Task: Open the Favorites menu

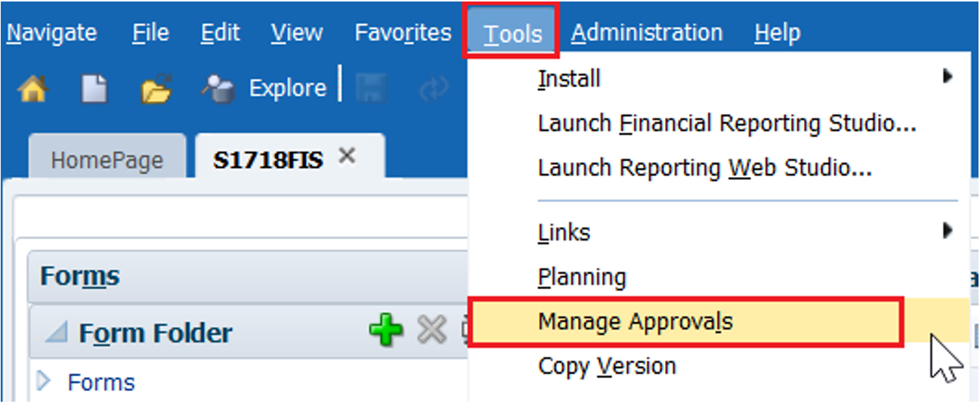Action: 403,33
